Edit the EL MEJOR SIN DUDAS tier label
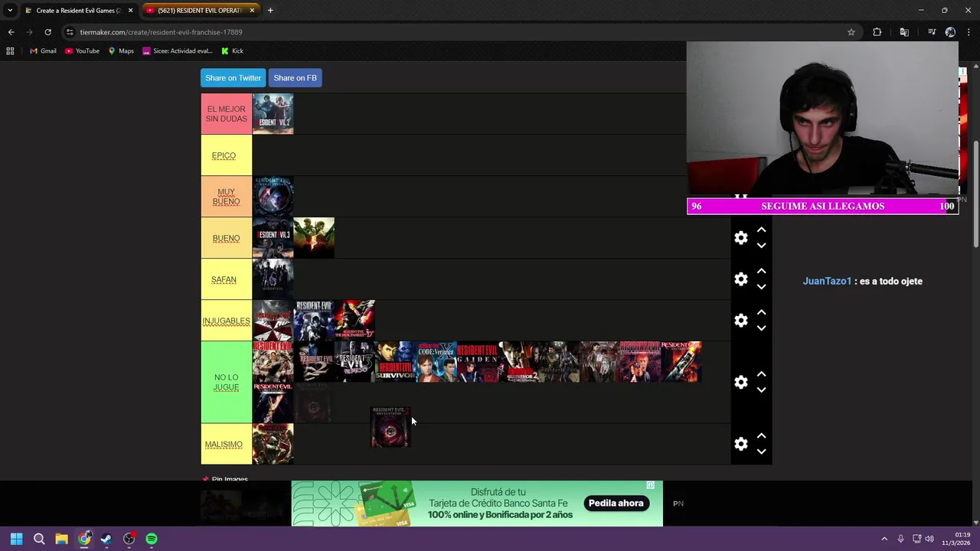The image size is (980, 551). (x=227, y=114)
